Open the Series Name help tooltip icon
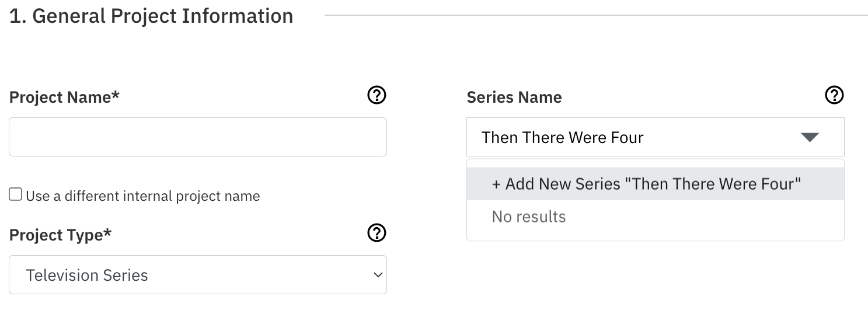The height and width of the screenshot is (310, 868). click(x=835, y=95)
